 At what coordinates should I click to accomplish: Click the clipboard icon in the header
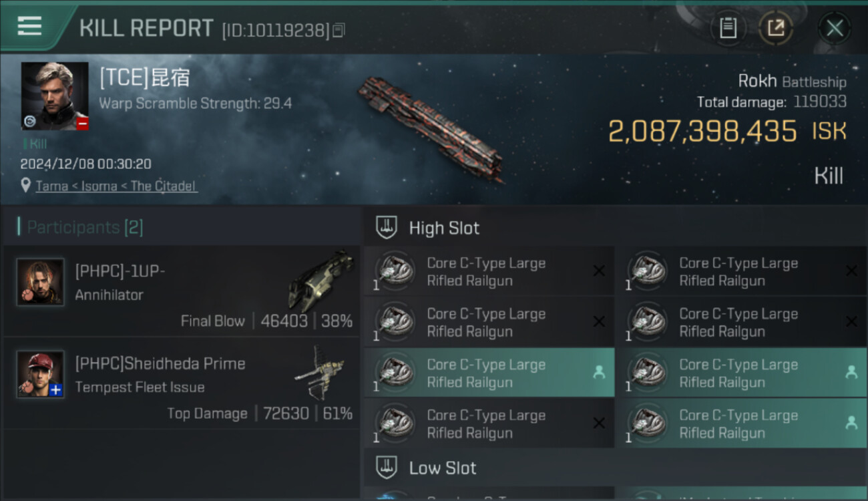(728, 28)
